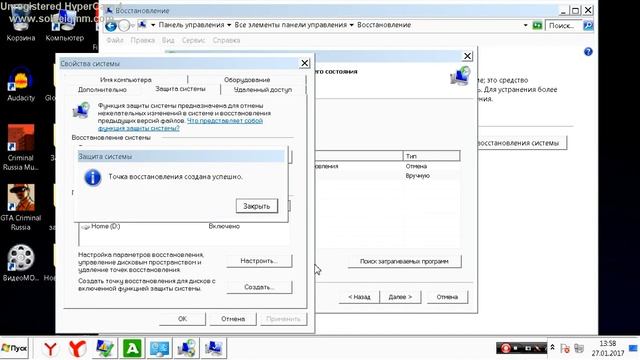
Task: Close the system restore wizard window
Action: point(467,56)
